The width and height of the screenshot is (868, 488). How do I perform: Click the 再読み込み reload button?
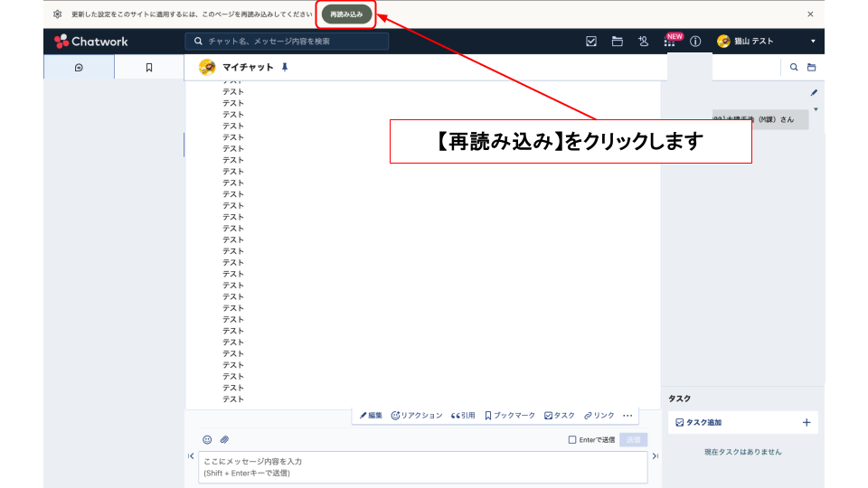tap(346, 14)
